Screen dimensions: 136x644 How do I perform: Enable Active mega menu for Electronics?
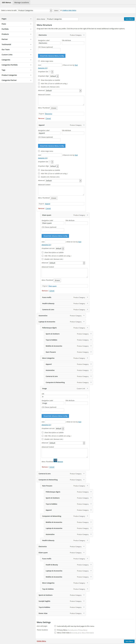coord(39,61)
